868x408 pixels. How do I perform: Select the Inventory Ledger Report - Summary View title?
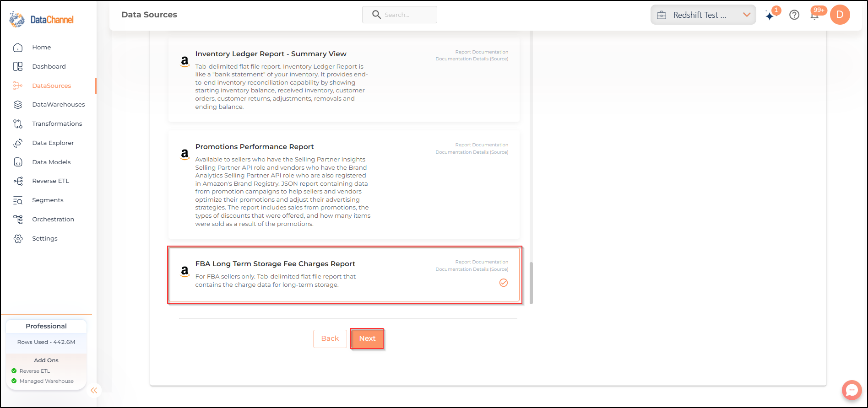pos(271,54)
